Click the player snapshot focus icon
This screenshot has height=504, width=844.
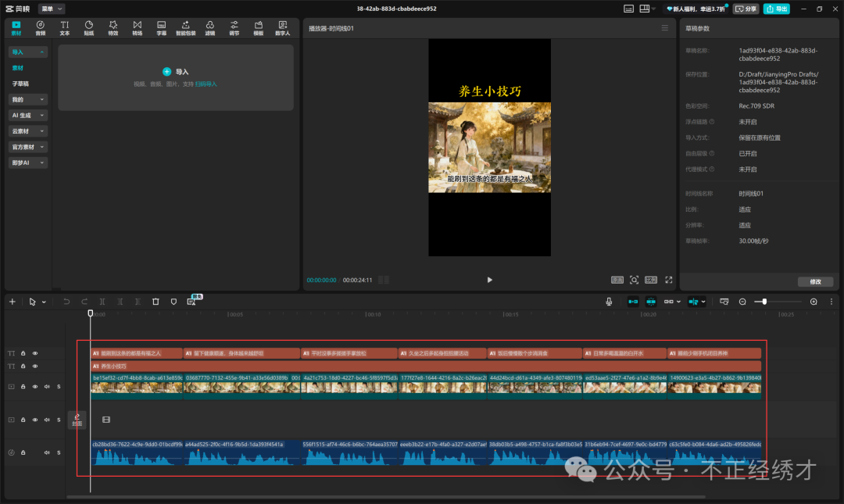click(x=634, y=280)
